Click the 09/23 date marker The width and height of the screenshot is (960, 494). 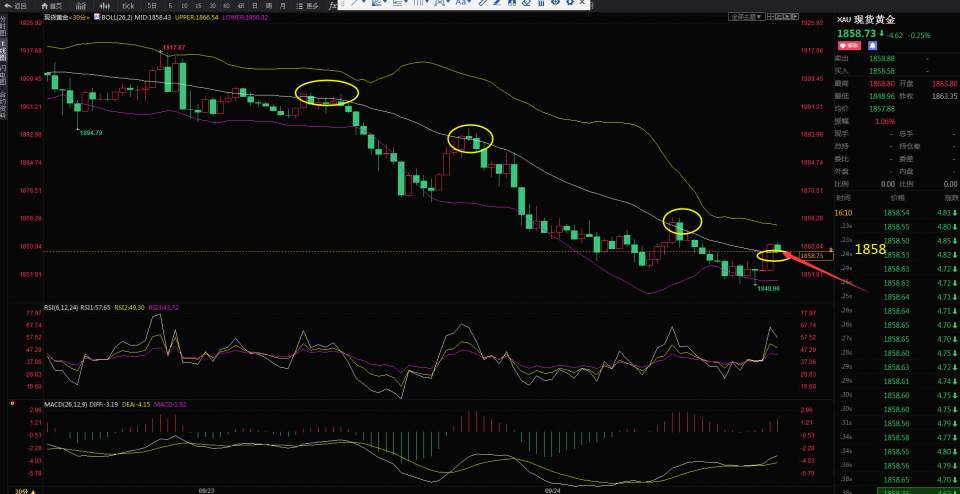tap(206, 490)
